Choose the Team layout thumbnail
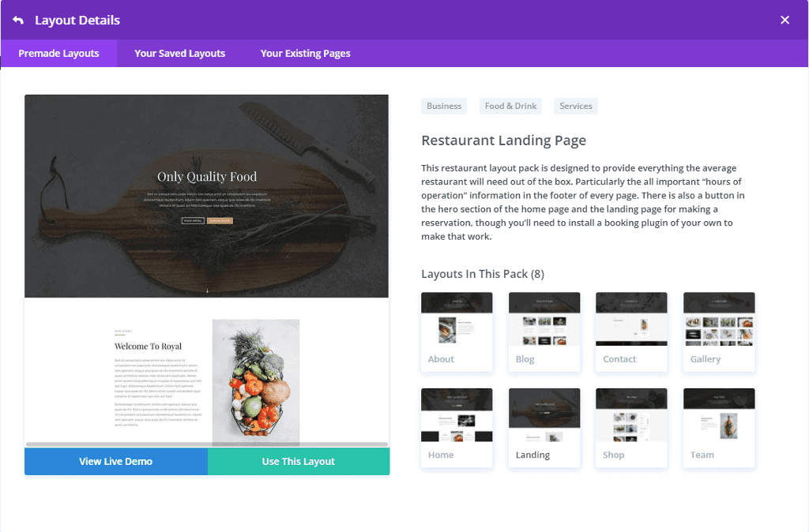Screen dimensions: 809x532 point(719,427)
